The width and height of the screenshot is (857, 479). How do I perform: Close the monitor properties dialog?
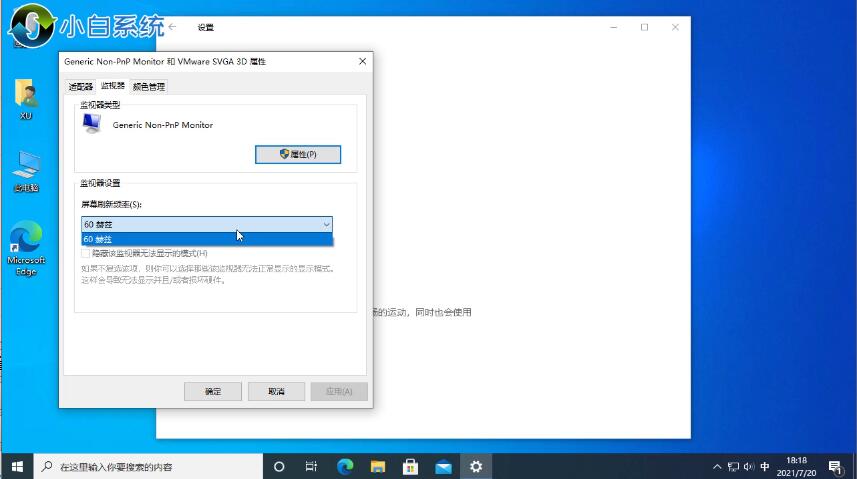pos(362,61)
